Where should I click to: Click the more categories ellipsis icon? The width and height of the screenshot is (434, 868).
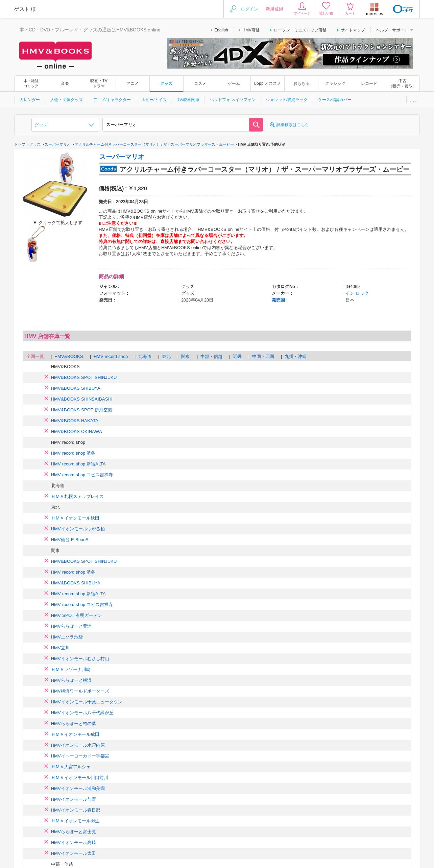[413, 101]
